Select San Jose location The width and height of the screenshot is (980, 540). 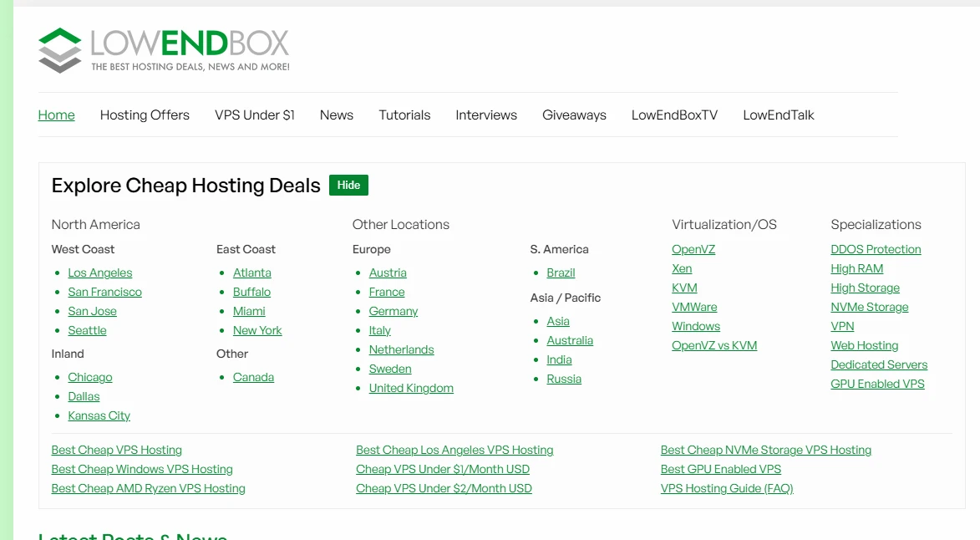point(93,311)
